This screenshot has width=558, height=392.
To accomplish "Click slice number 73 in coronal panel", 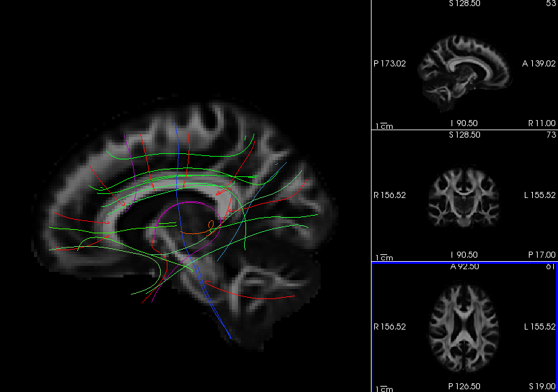I will coord(551,135).
